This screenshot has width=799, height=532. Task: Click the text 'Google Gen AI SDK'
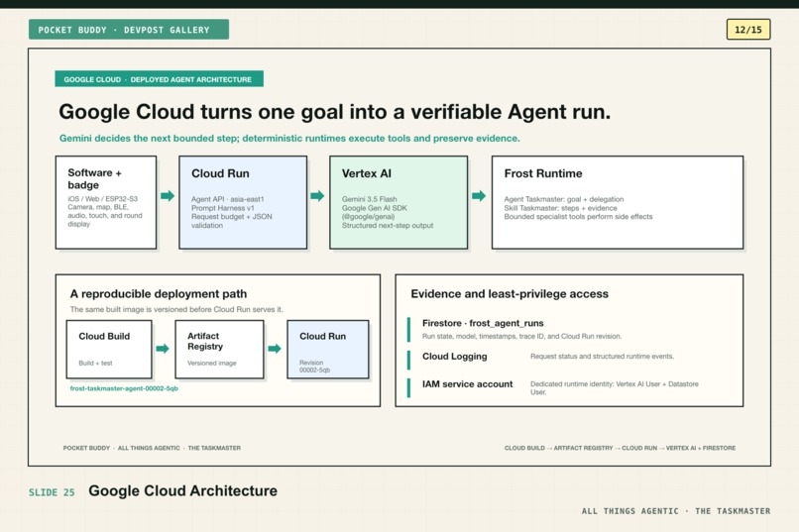tap(375, 208)
